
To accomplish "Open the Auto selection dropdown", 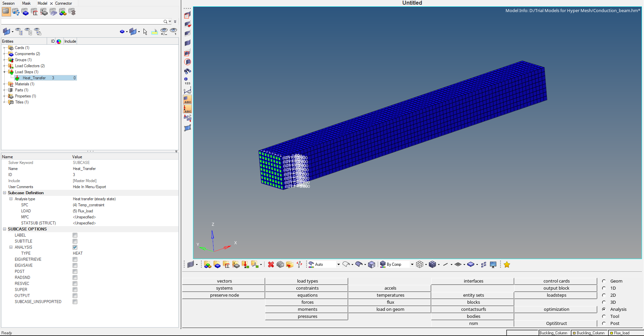I will click(x=338, y=264).
